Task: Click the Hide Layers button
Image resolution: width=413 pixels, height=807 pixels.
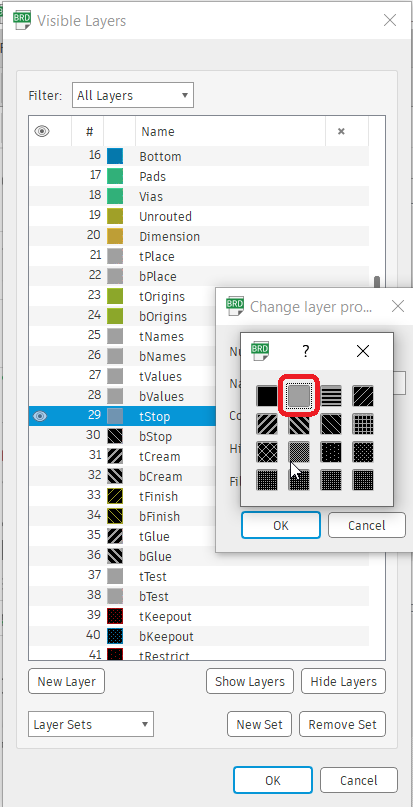Action: (343, 681)
